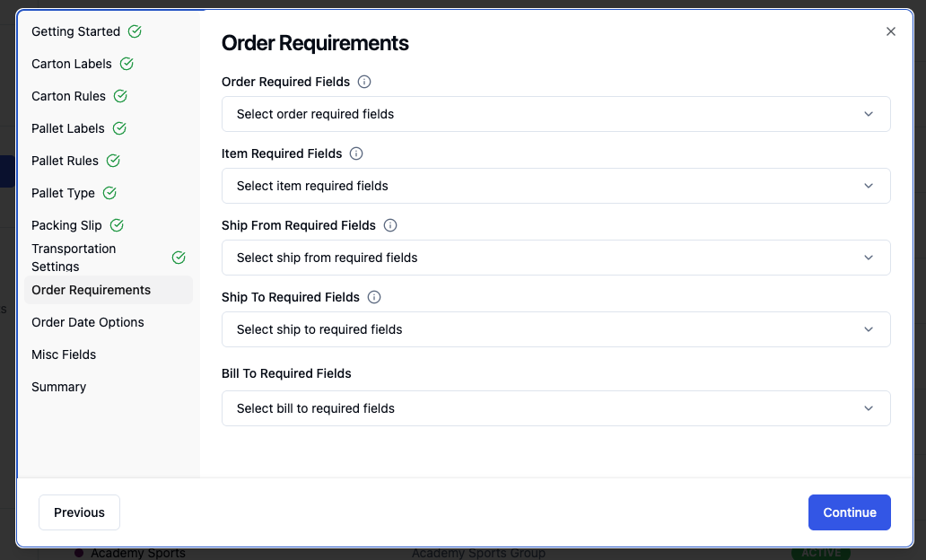Click info icon beside Item Required Fields
Screen dimensions: 926x560
(x=356, y=153)
